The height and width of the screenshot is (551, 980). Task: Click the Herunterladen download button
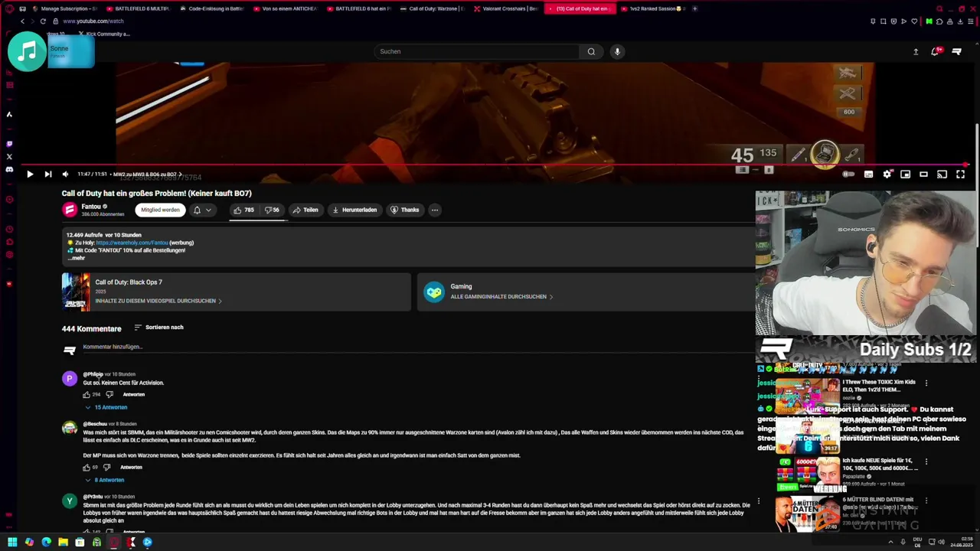(x=354, y=210)
